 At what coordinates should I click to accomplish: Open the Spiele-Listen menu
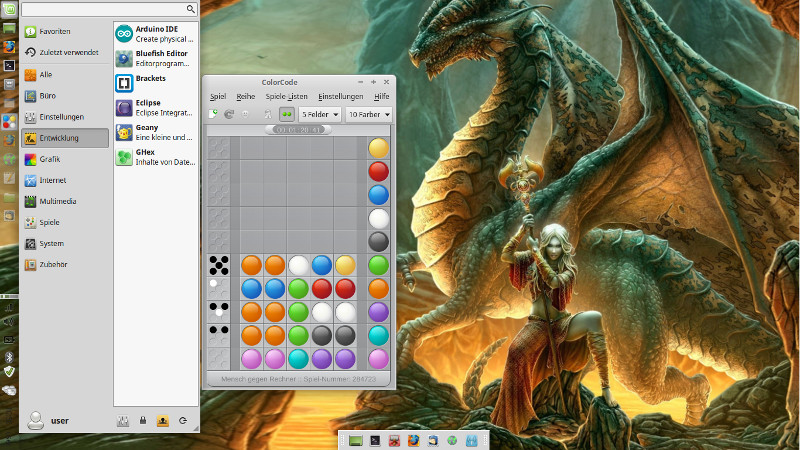[286, 96]
